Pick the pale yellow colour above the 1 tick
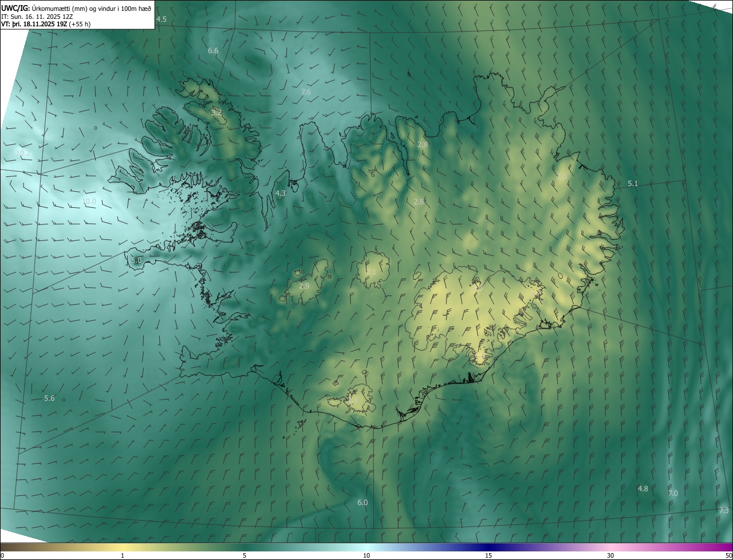 tap(123, 547)
